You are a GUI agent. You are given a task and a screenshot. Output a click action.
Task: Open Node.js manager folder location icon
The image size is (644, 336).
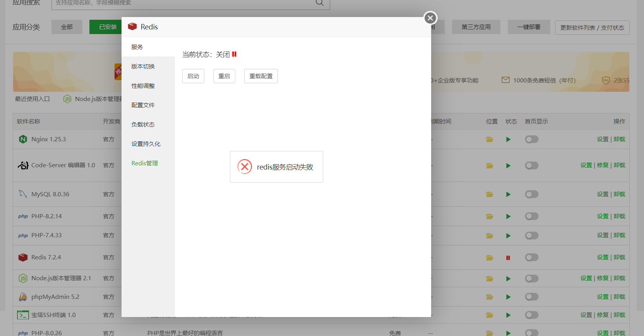[490, 279]
